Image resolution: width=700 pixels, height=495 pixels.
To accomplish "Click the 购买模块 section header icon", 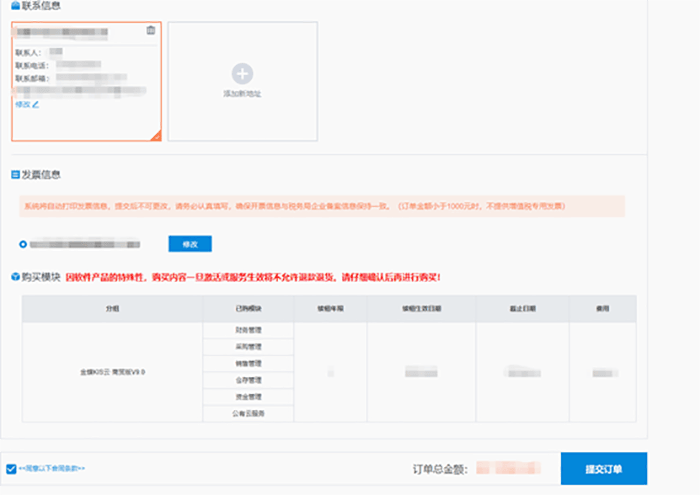I will (15, 277).
